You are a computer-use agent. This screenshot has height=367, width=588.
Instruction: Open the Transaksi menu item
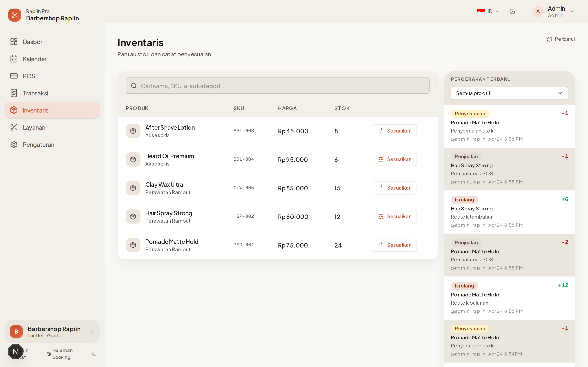tap(35, 93)
